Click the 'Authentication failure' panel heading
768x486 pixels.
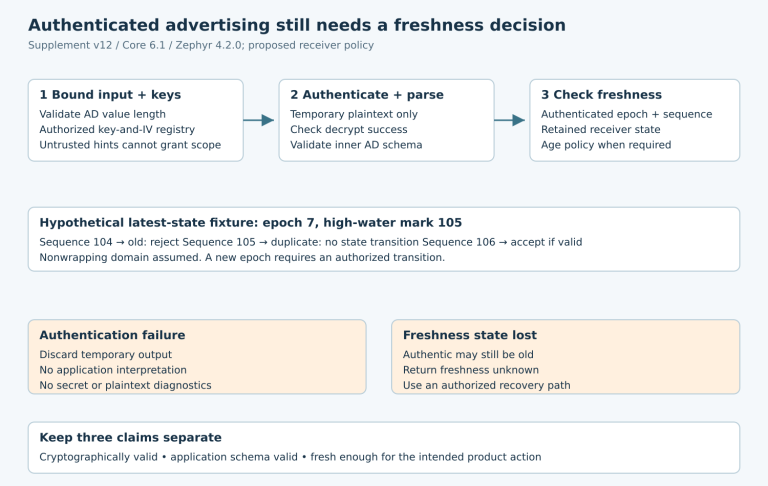click(x=112, y=335)
